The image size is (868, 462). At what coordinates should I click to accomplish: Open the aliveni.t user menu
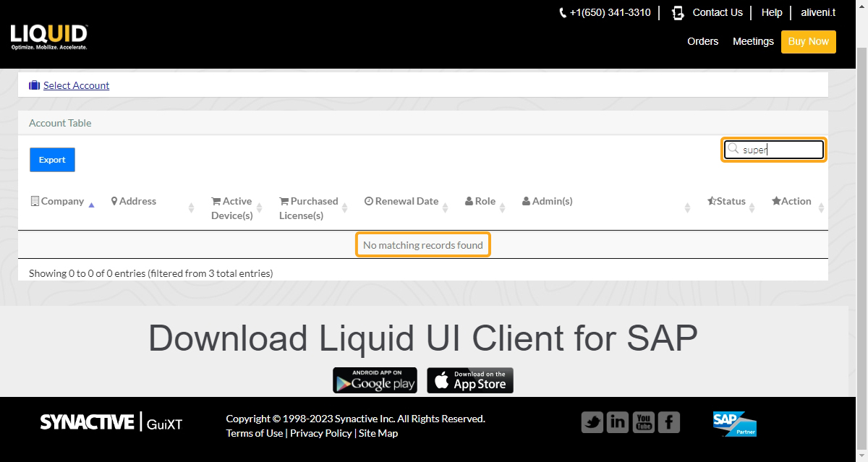click(x=818, y=12)
